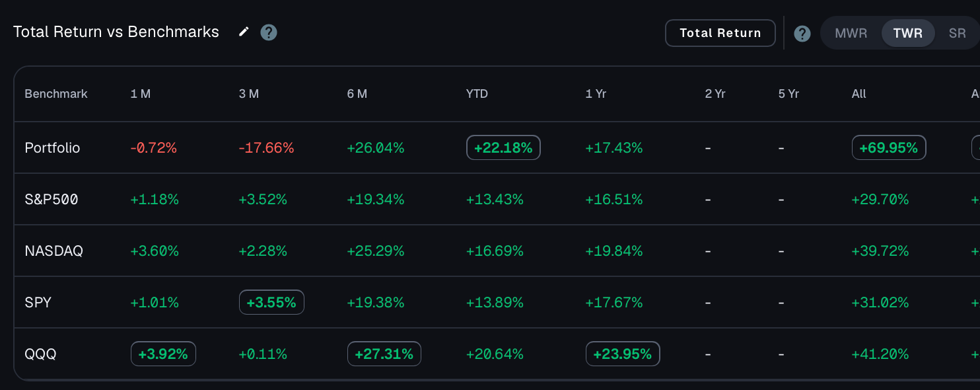Select the YTD column header
This screenshot has width=980, height=390.
[477, 94]
